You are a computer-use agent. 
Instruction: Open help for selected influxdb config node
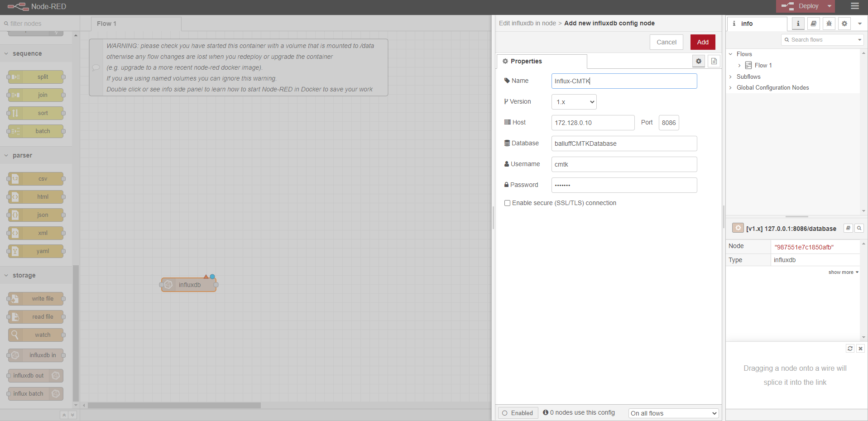(x=849, y=228)
